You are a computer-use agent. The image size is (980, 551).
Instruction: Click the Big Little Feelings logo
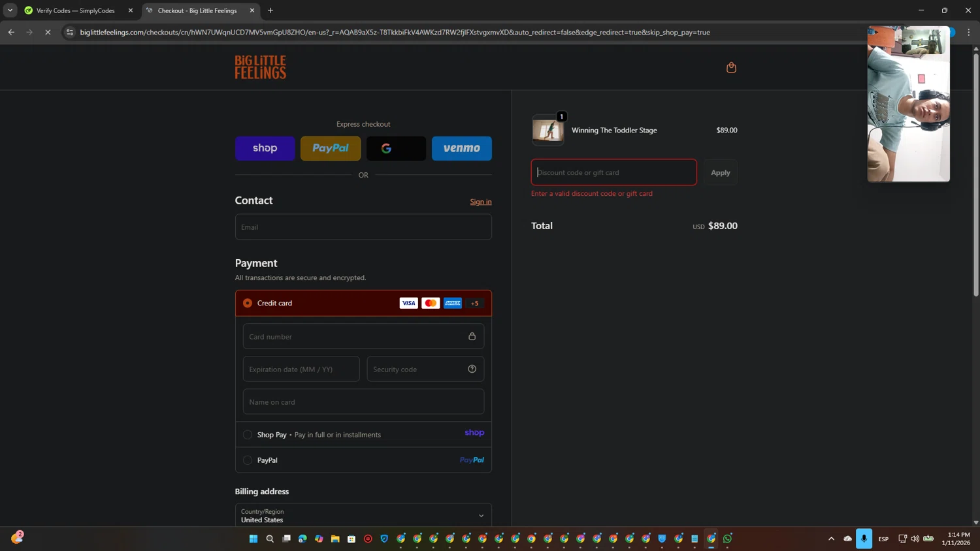point(261,67)
